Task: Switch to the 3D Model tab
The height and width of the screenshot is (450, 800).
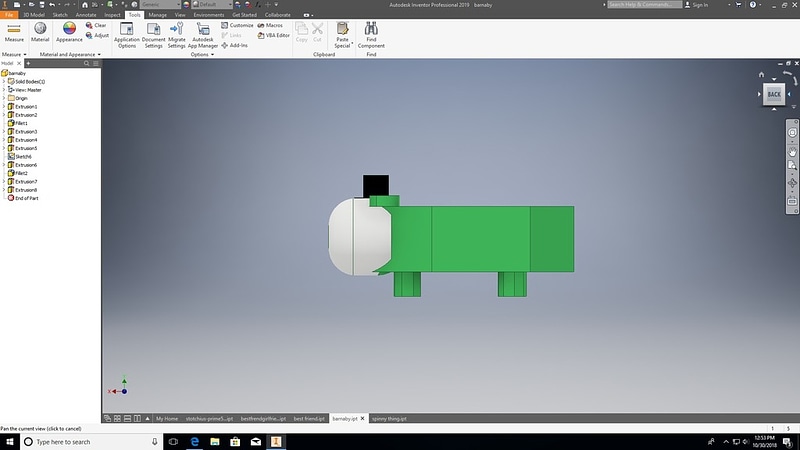Action: click(x=34, y=15)
